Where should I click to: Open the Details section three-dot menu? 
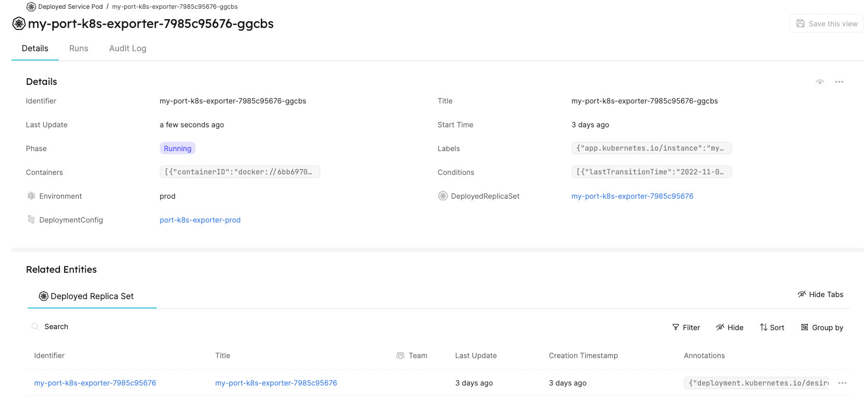coord(839,82)
